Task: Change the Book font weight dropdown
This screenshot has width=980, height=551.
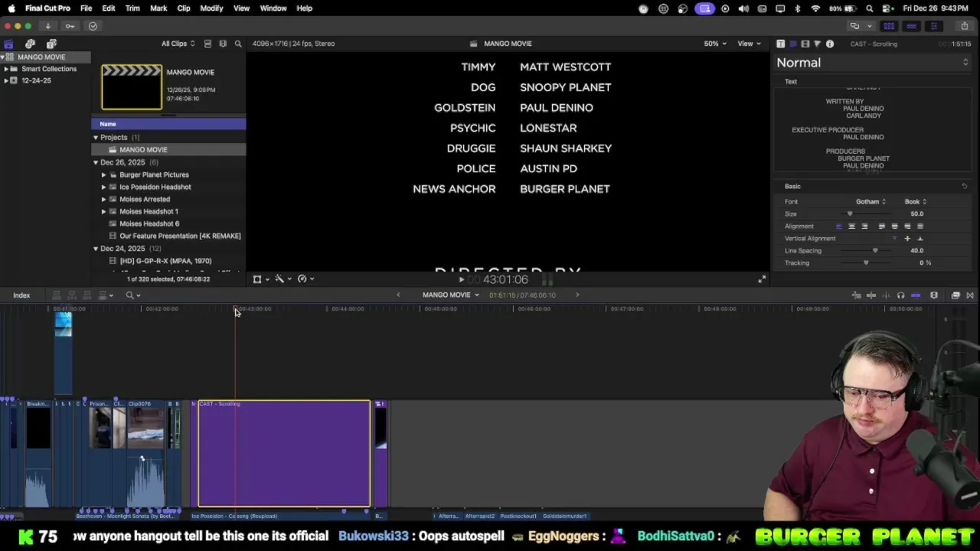Action: click(916, 201)
